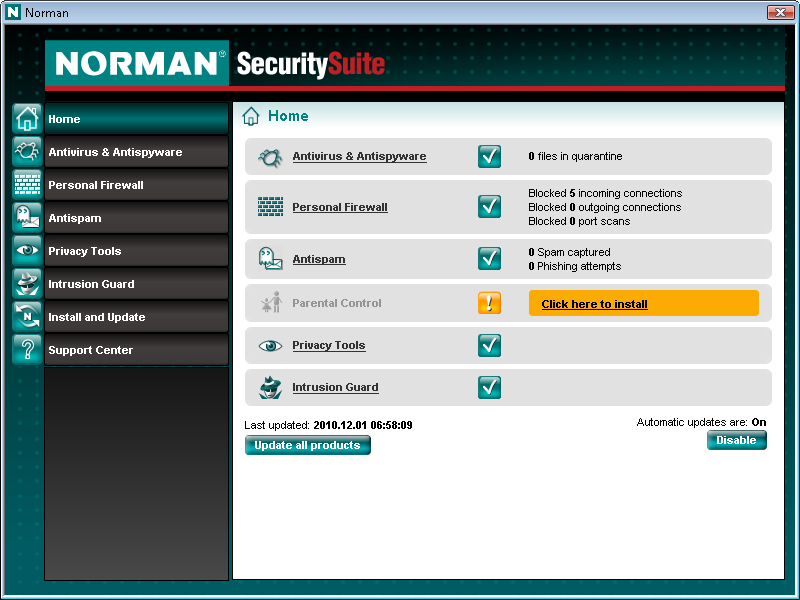Click the Norman logo in title bar
The width and height of the screenshot is (800, 600).
click(13, 13)
